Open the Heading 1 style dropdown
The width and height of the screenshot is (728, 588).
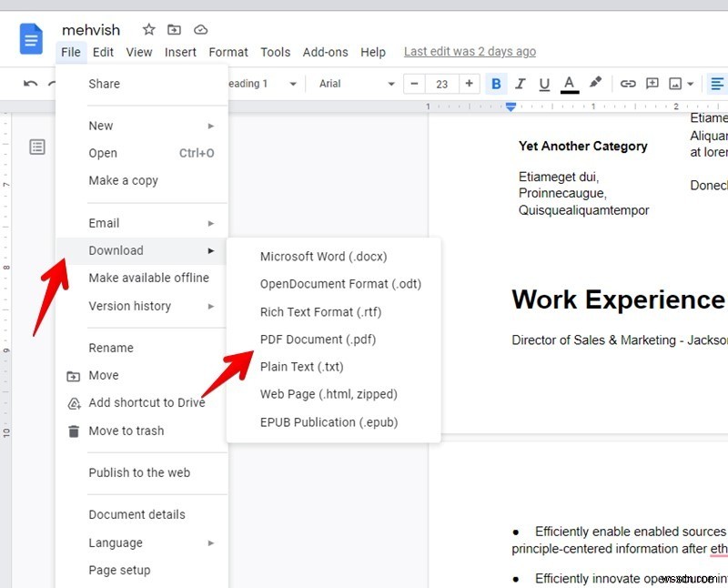[262, 84]
